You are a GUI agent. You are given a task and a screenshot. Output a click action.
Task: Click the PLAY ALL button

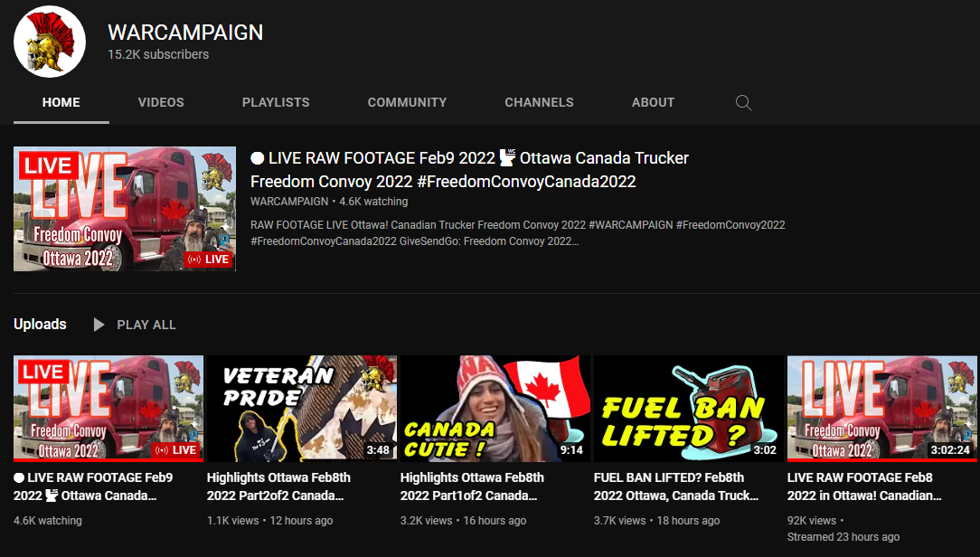[x=135, y=325]
